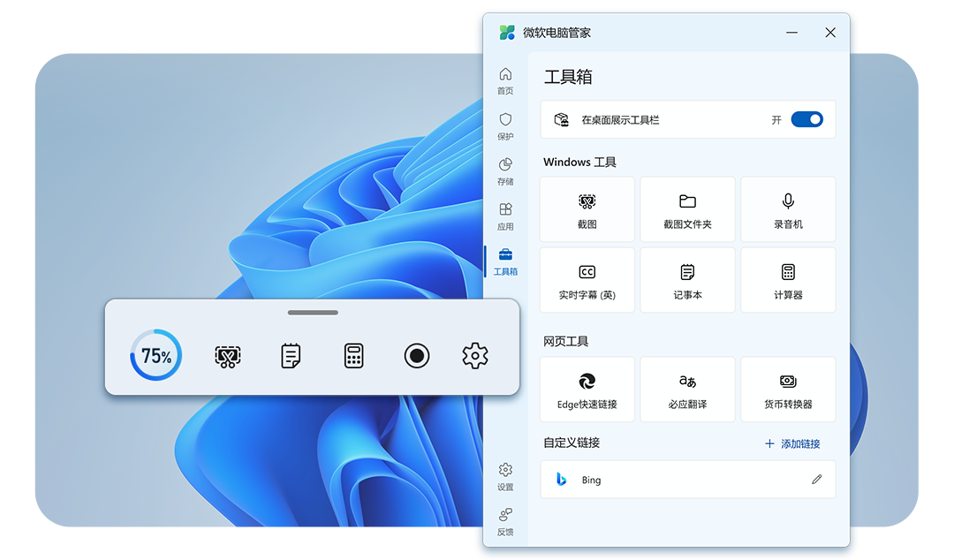Click the 微软电脑管家 logo in title bar

(x=507, y=33)
